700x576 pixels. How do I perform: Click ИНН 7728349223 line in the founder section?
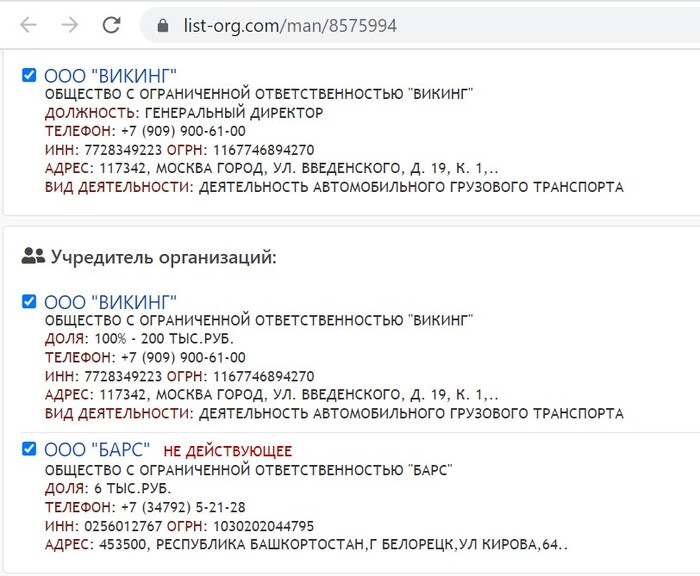(179, 376)
